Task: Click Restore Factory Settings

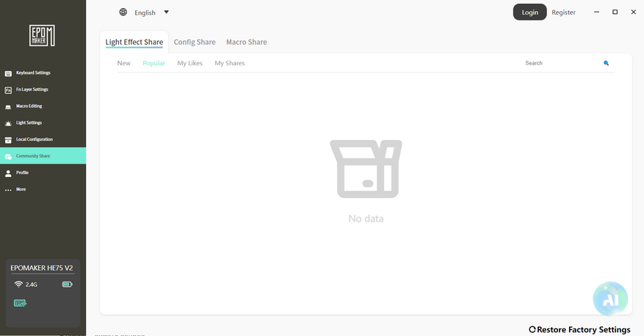Action: tap(579, 329)
